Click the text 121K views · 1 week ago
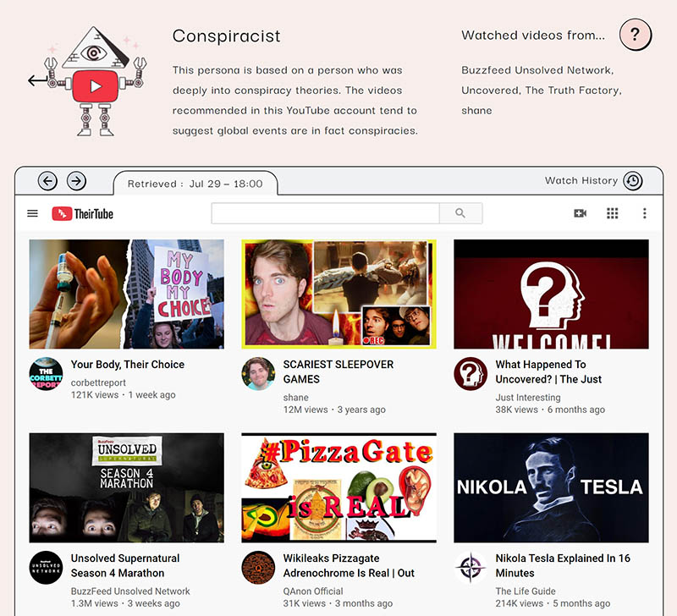 (123, 394)
